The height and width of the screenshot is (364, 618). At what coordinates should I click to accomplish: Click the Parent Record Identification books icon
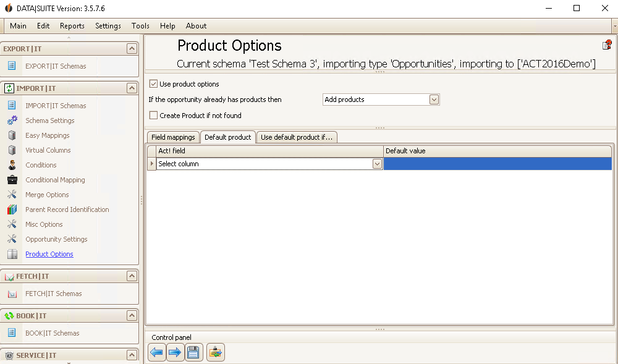(x=12, y=209)
